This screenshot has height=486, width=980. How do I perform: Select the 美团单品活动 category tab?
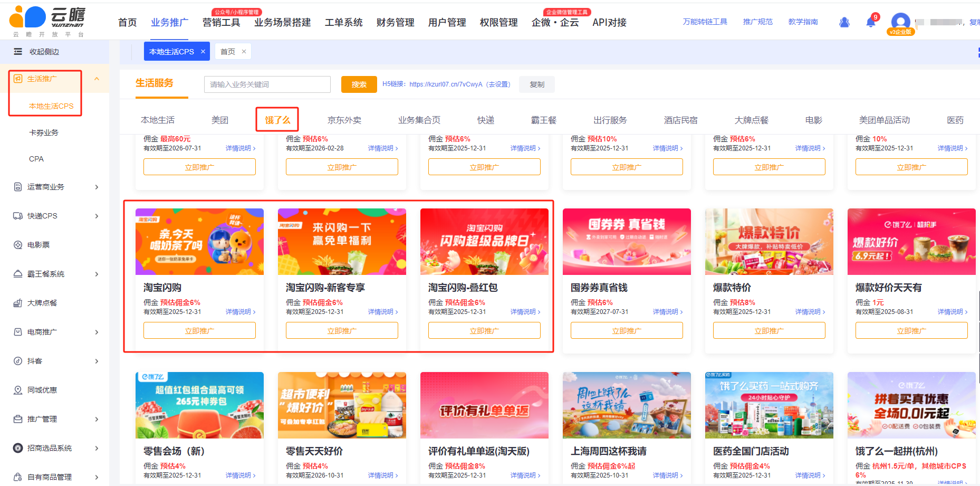click(885, 120)
